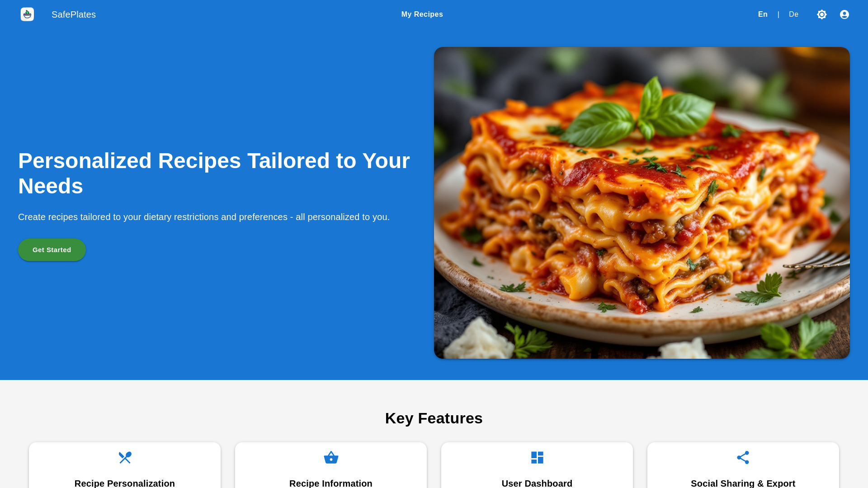Viewport: 868px width, 488px height.
Task: Click the user profile account icon
Action: click(844, 14)
